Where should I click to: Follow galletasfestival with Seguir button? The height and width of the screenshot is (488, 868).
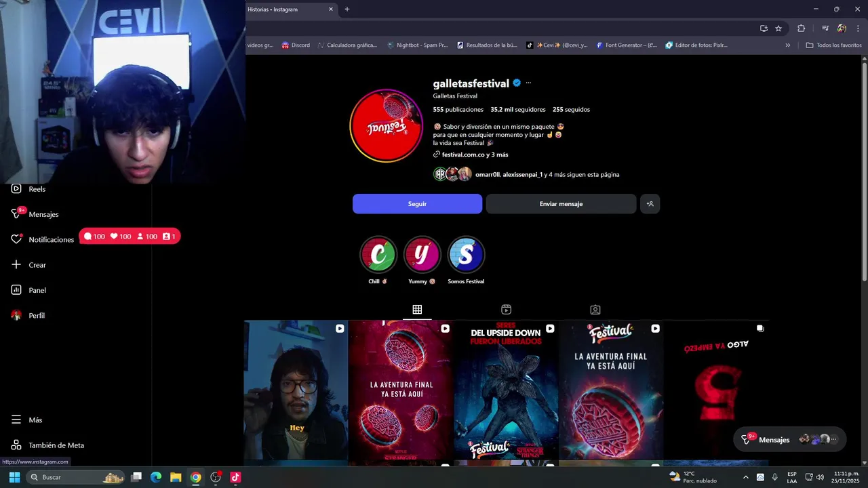pos(417,203)
